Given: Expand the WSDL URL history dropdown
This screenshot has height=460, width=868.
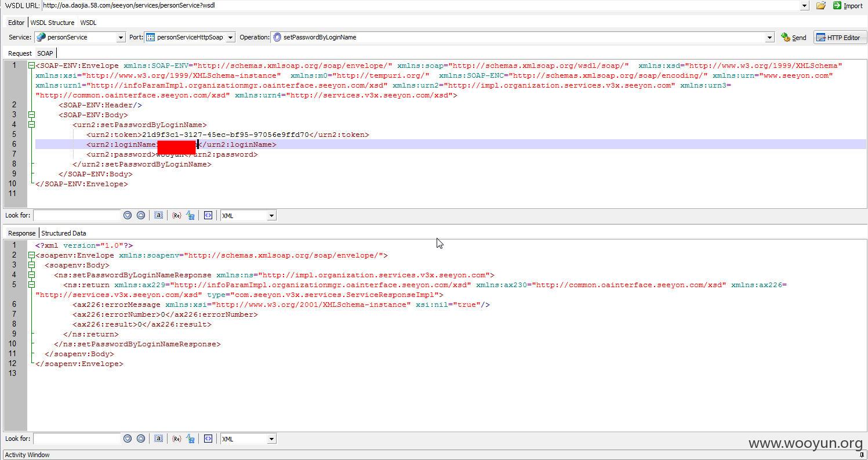Looking at the screenshot, I should click(804, 5).
